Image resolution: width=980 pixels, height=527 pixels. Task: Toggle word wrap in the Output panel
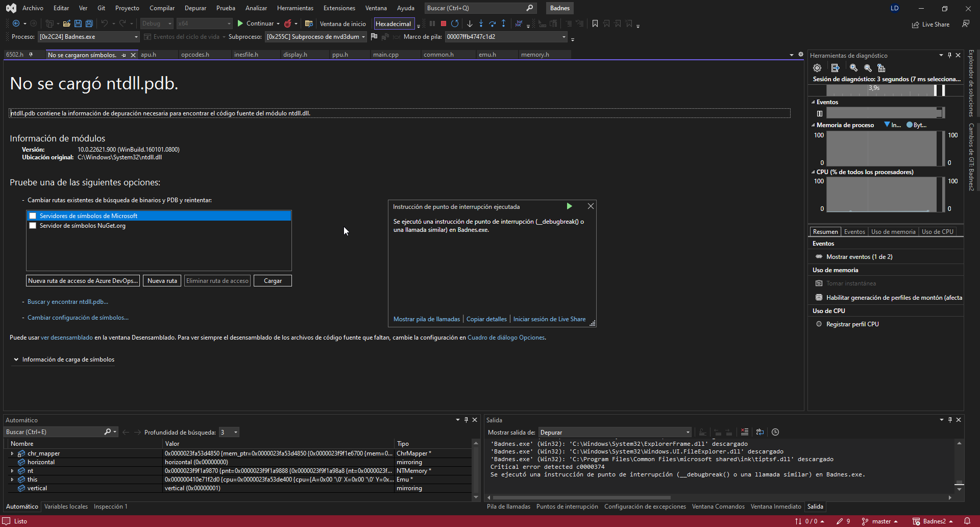(x=760, y=432)
